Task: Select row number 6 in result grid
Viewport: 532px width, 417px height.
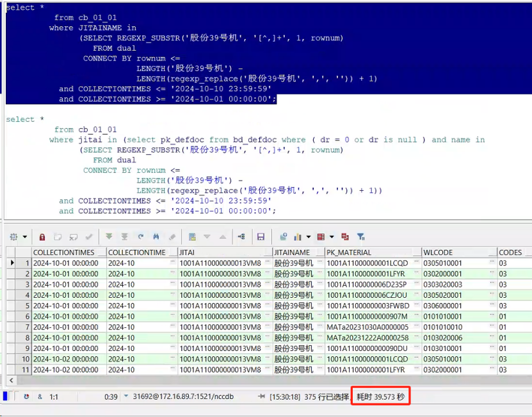Action: click(24, 316)
